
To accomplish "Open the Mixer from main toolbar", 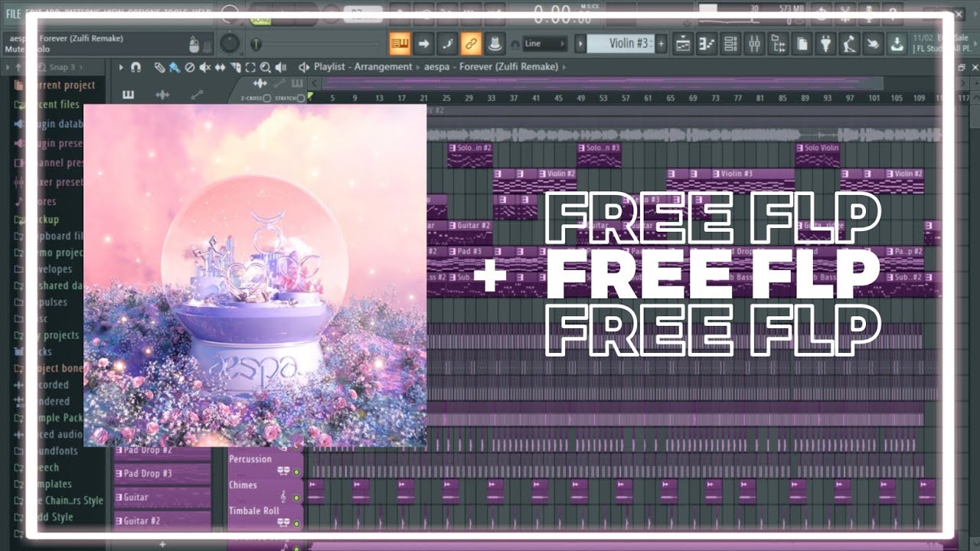I will coord(754,44).
